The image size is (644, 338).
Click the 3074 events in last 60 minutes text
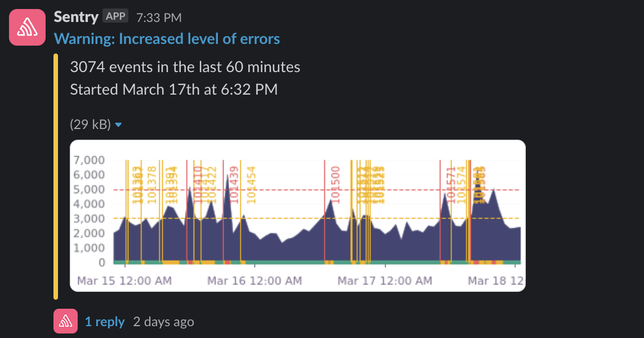coord(185,66)
